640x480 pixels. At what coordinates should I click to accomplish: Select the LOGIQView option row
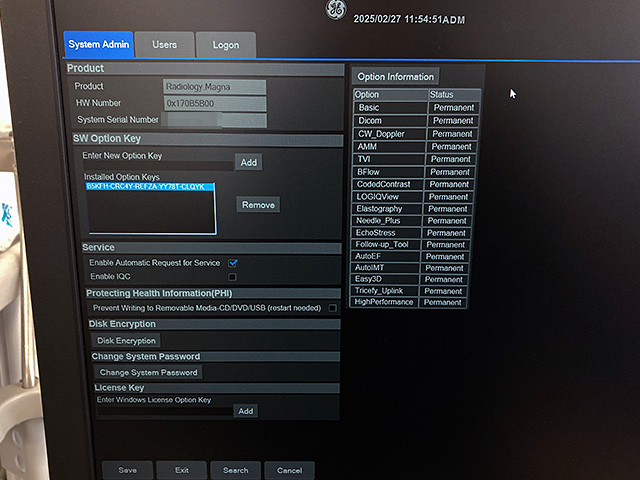413,197
